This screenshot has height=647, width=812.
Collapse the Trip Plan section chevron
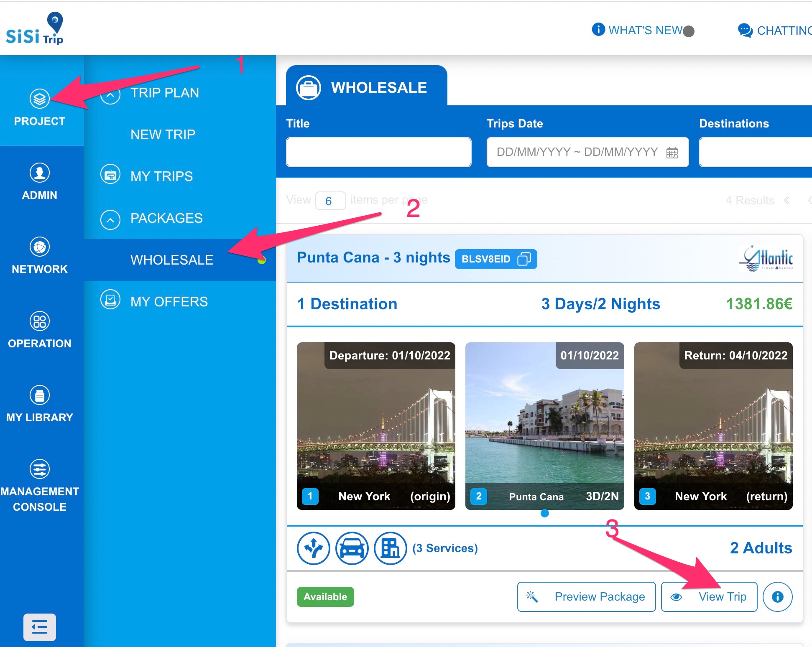[110, 96]
